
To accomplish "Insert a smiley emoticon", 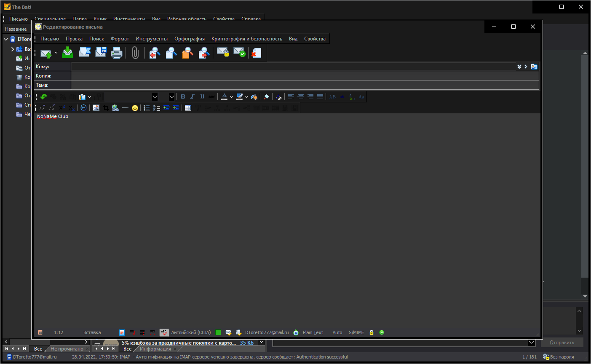I will coord(135,108).
